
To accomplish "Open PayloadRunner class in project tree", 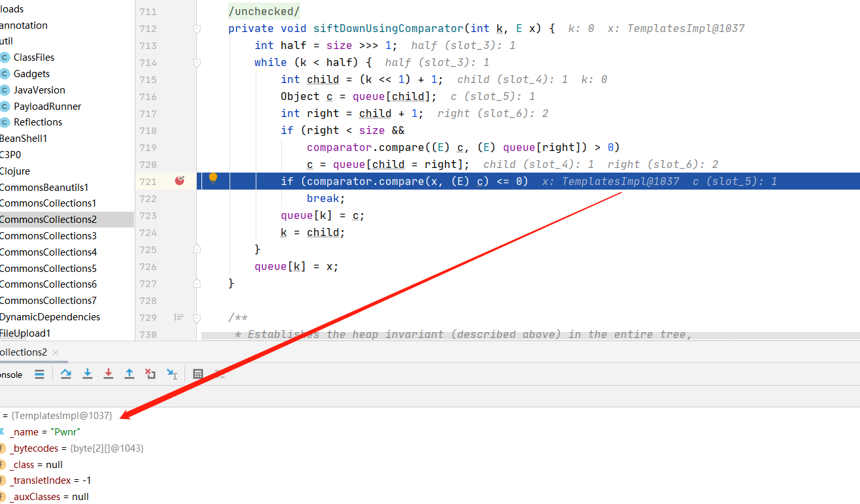I will [x=47, y=107].
